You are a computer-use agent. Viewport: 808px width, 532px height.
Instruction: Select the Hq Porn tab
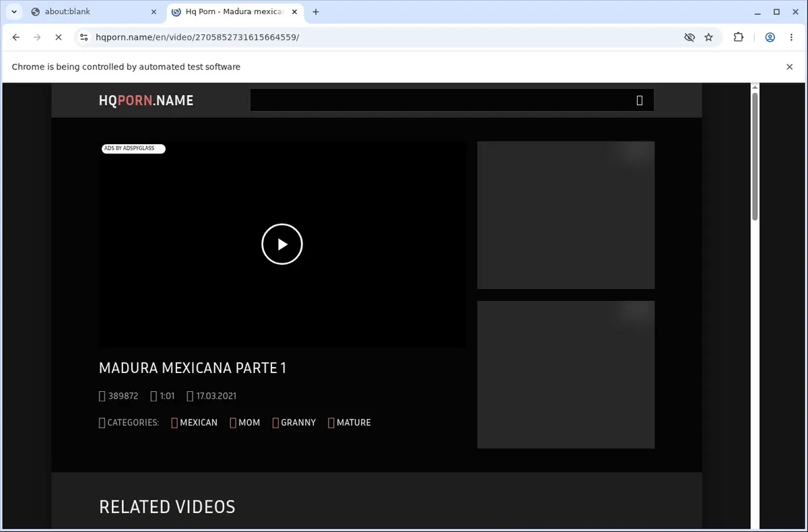click(234, 12)
